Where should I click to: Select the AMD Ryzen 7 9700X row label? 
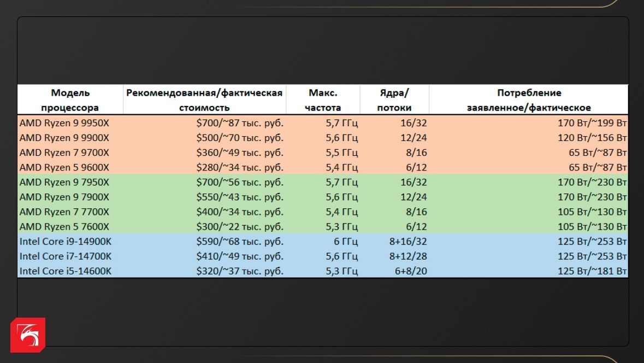(x=64, y=153)
